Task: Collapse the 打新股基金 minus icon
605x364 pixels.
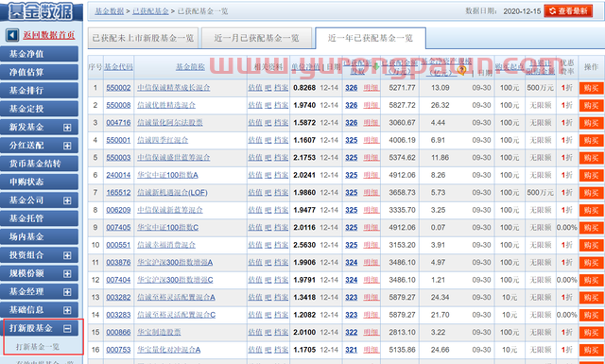Action: pos(67,328)
